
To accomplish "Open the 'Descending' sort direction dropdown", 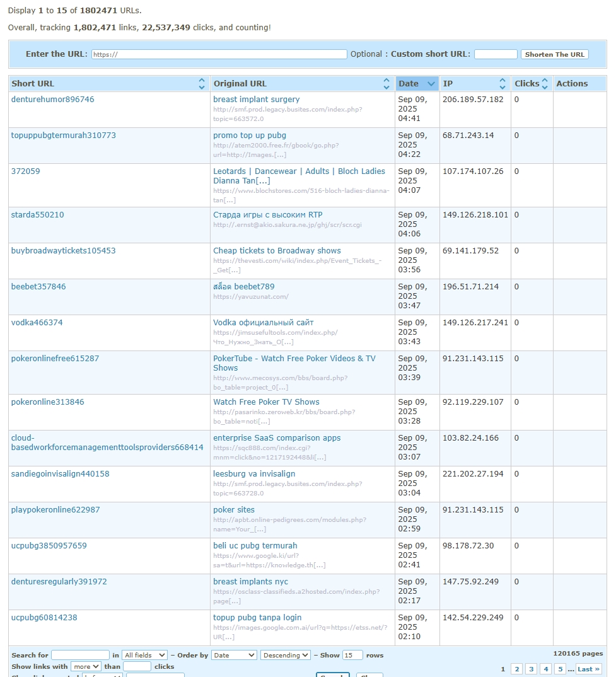I will tap(286, 655).
